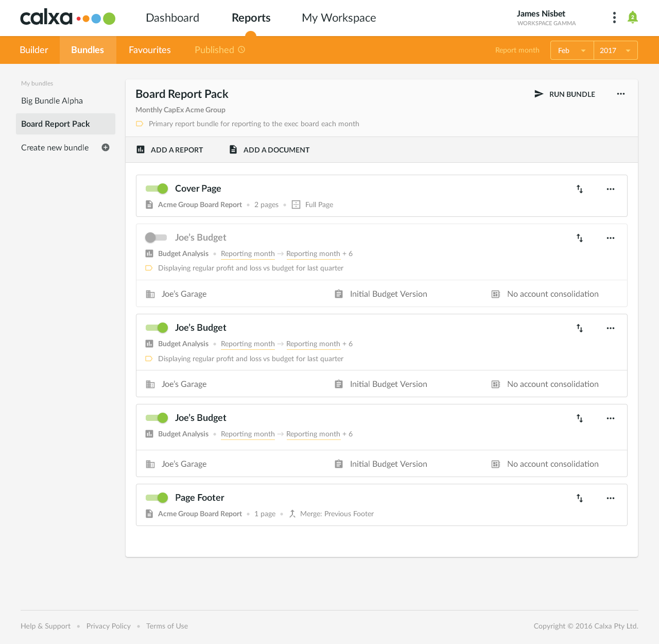Screen dimensions: 659x644
Task: Click the bundle's top-right more options ellipsis
Action: [x=621, y=94]
